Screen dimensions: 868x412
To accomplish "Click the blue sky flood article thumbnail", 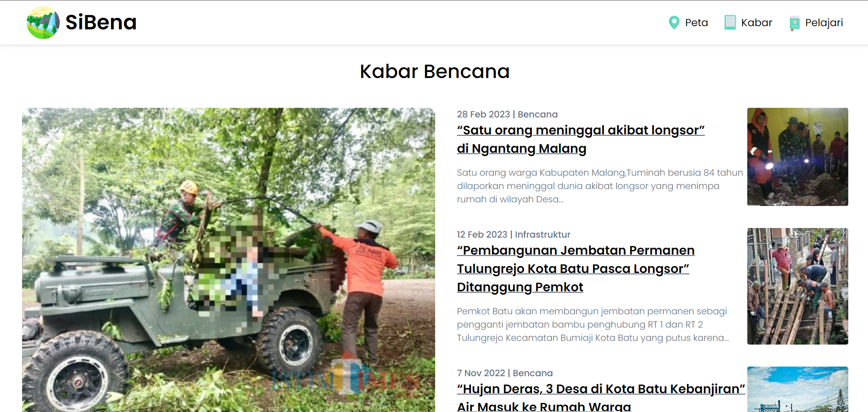I will (x=798, y=389).
